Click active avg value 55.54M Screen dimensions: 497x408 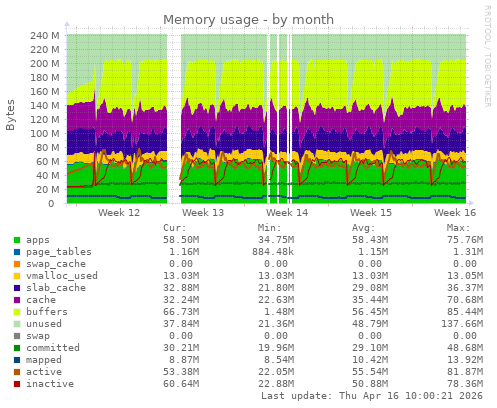point(370,372)
